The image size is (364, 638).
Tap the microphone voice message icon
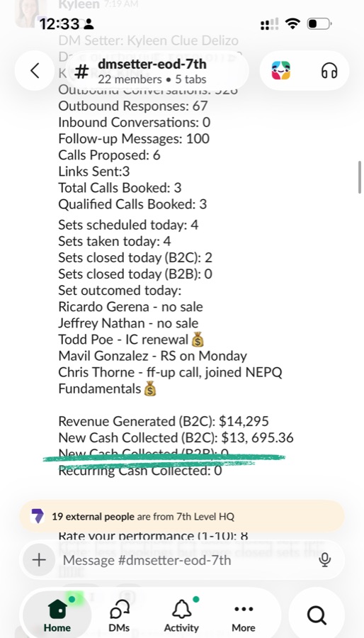coord(324,560)
